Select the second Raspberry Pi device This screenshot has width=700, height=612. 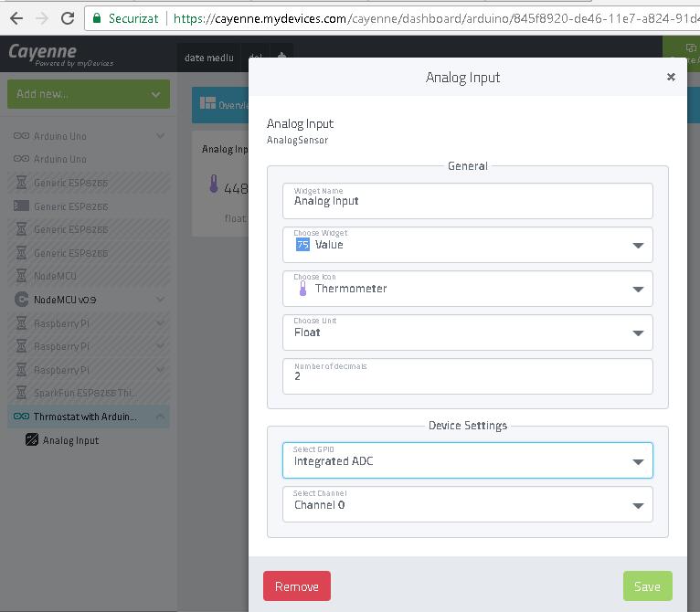(89, 346)
